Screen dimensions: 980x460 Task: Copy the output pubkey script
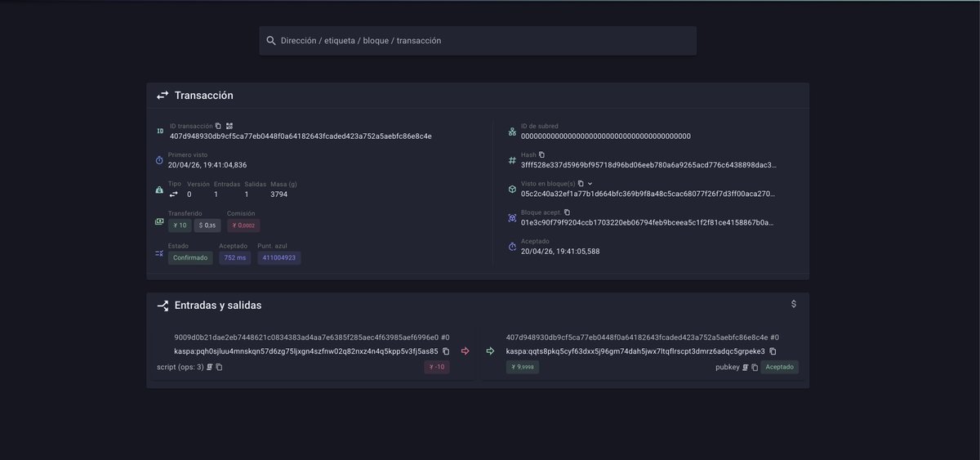coord(755,368)
